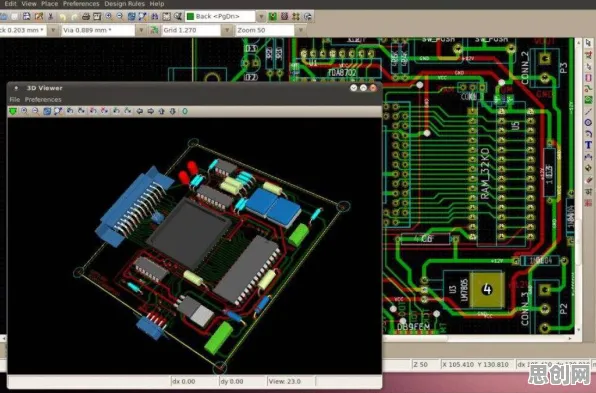Select the add text (T) tool
The height and width of the screenshot is (393, 596).
pyautogui.click(x=588, y=145)
